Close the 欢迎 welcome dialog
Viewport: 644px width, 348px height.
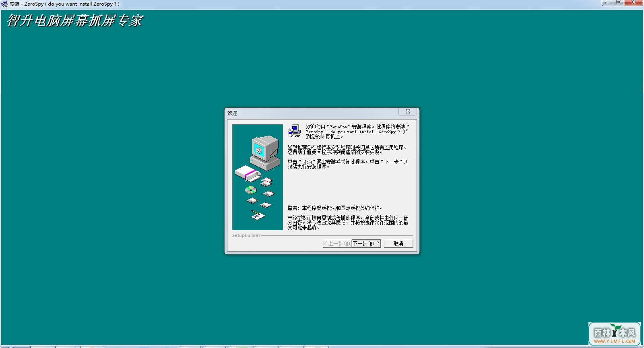(x=408, y=111)
